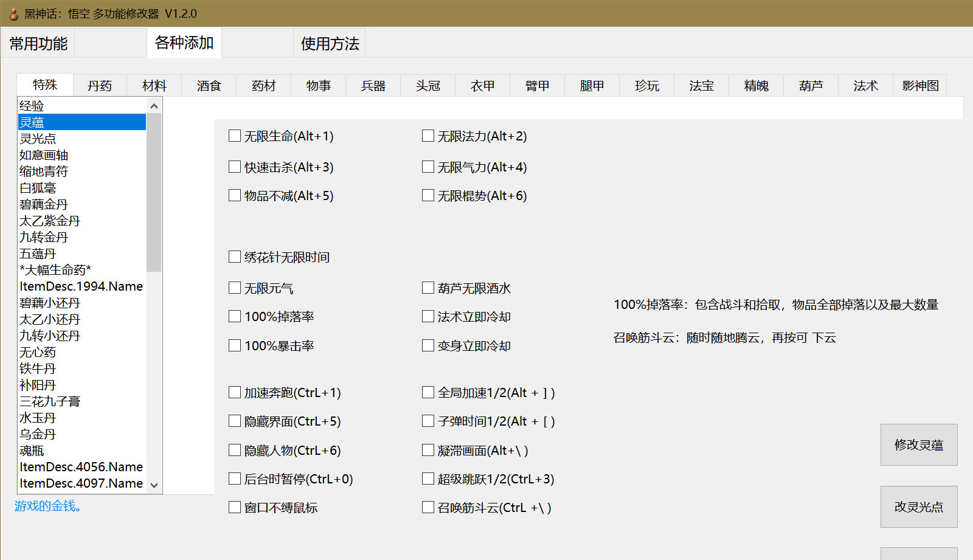Toggle 召唤筋斗云 checkbox
The image size is (973, 560).
(x=428, y=507)
